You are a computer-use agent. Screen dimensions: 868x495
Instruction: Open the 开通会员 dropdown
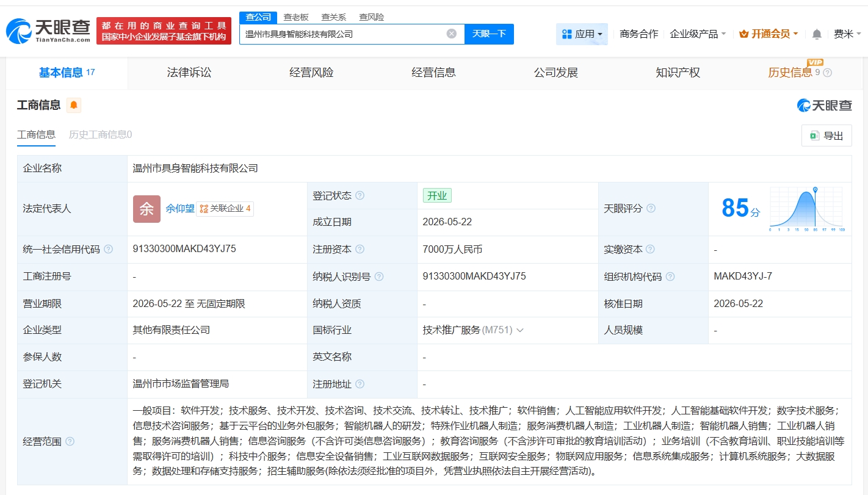point(769,34)
